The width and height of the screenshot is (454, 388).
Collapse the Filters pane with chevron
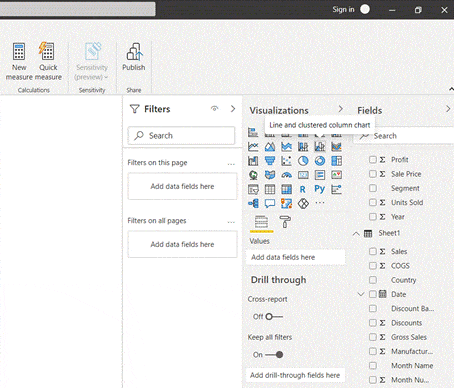click(x=233, y=109)
